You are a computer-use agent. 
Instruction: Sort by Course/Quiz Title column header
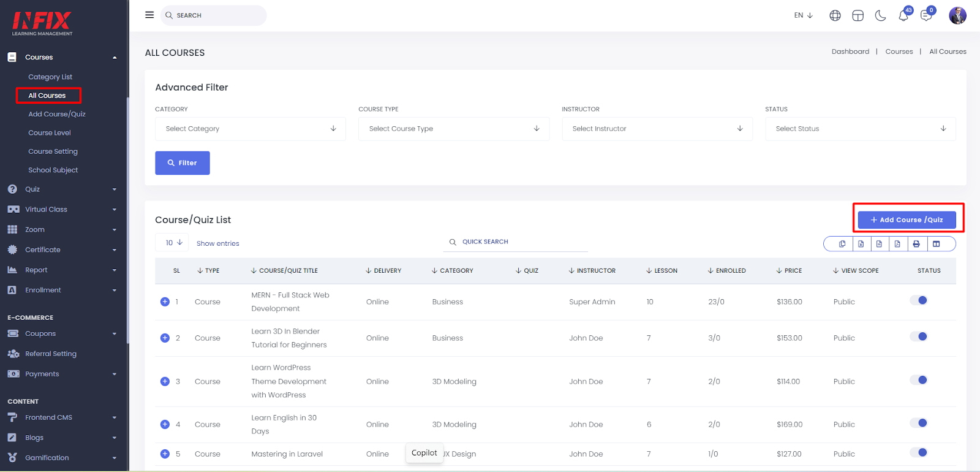click(x=284, y=270)
